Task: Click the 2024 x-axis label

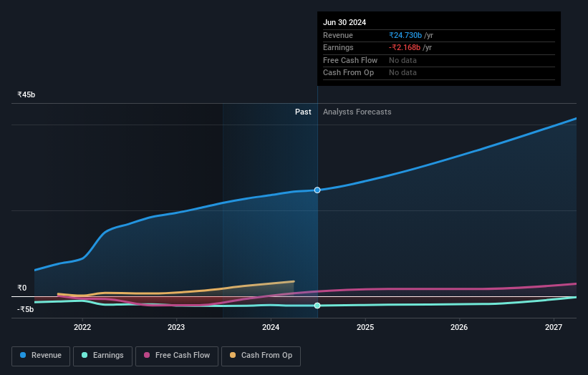Action: pos(271,328)
